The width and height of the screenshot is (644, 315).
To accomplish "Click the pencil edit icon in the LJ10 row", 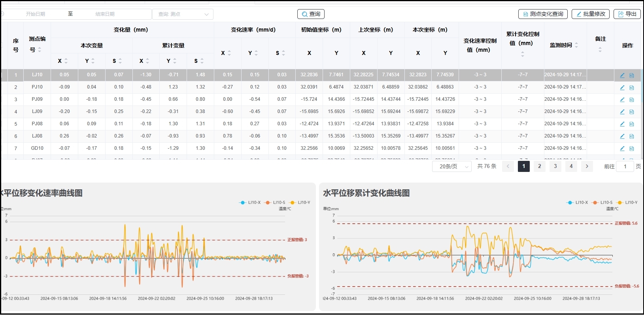I will pos(622,75).
